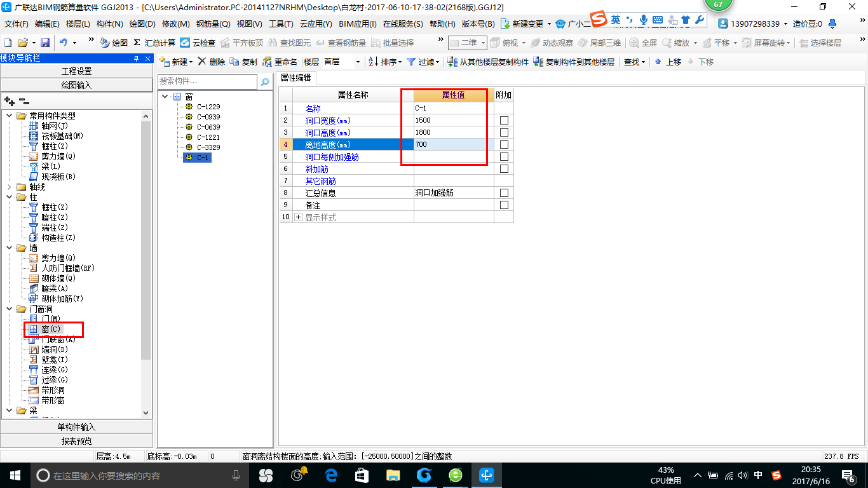Tick the 附加 checkbox for 斜加筋
The width and height of the screenshot is (868, 488).
504,169
